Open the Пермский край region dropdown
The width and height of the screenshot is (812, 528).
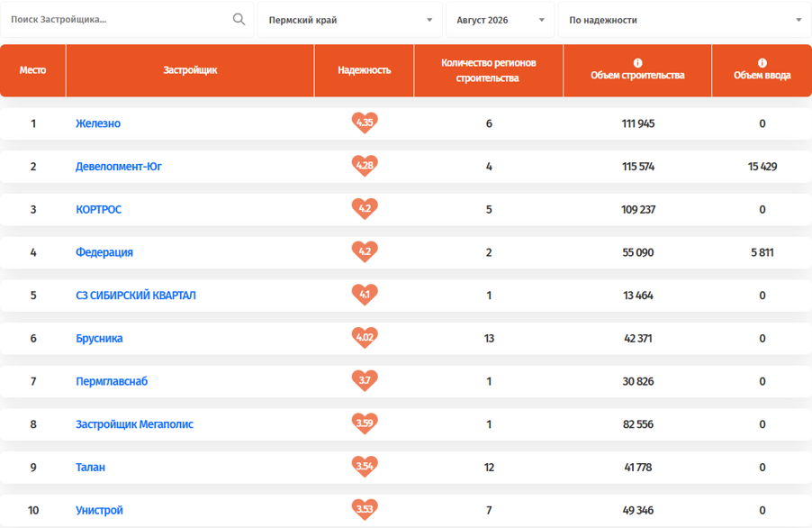tap(350, 20)
